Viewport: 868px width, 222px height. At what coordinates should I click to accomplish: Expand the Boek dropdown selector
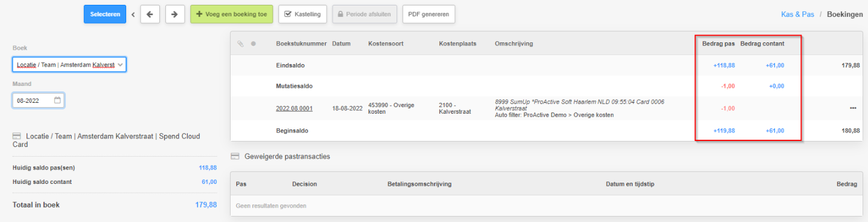[x=69, y=64]
